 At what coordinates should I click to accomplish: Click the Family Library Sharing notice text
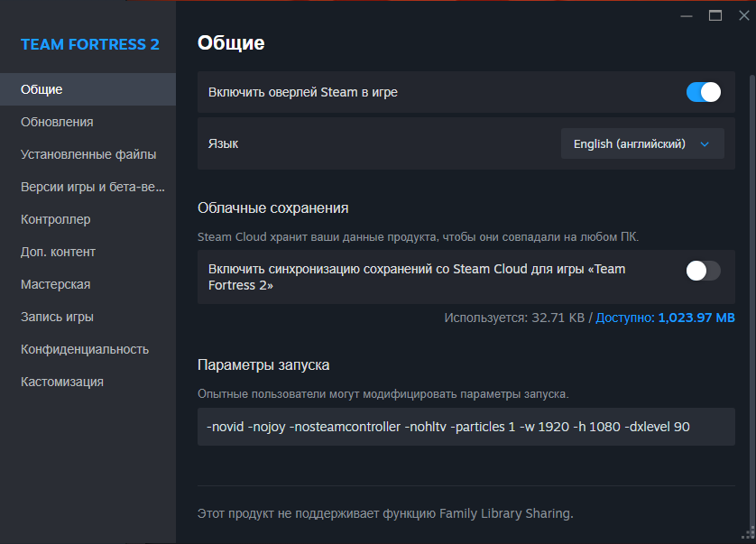pyautogui.click(x=385, y=513)
